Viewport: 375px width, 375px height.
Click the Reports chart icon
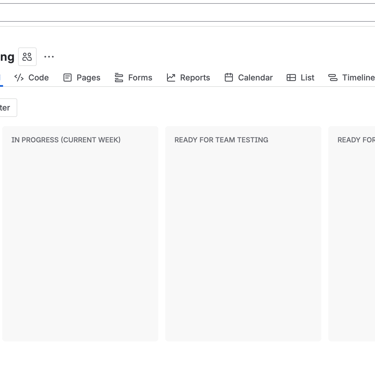[171, 78]
